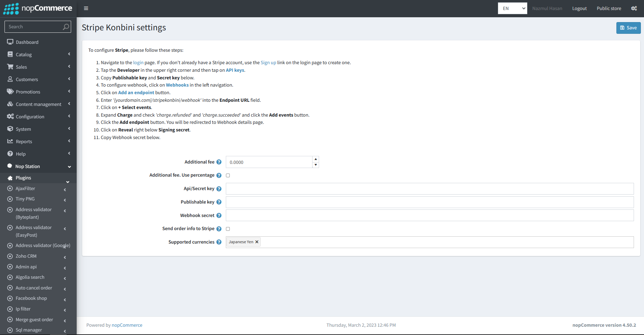Increase the Additional fee with the up arrow
The image size is (644, 335).
(x=316, y=159)
